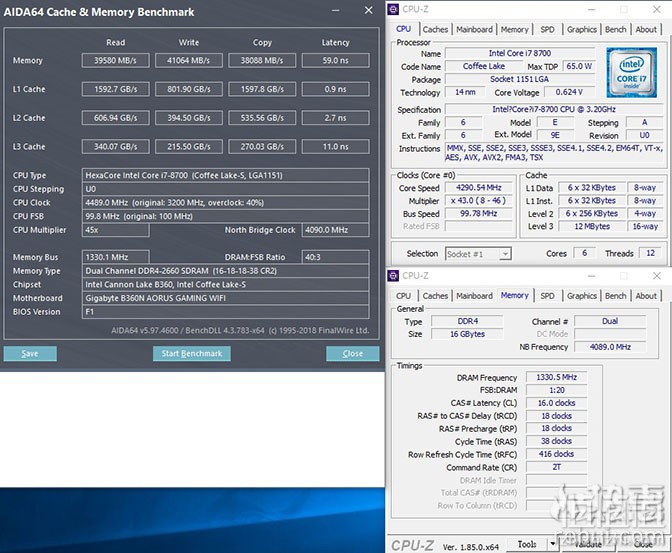Click the Close button in AIDA64
The image size is (672, 553).
(x=353, y=354)
